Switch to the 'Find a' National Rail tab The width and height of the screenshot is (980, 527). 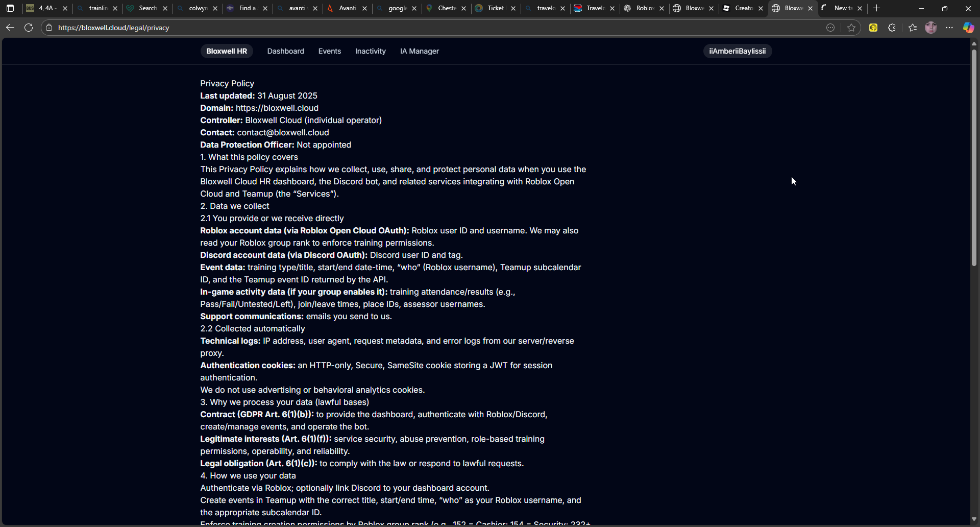coord(247,8)
